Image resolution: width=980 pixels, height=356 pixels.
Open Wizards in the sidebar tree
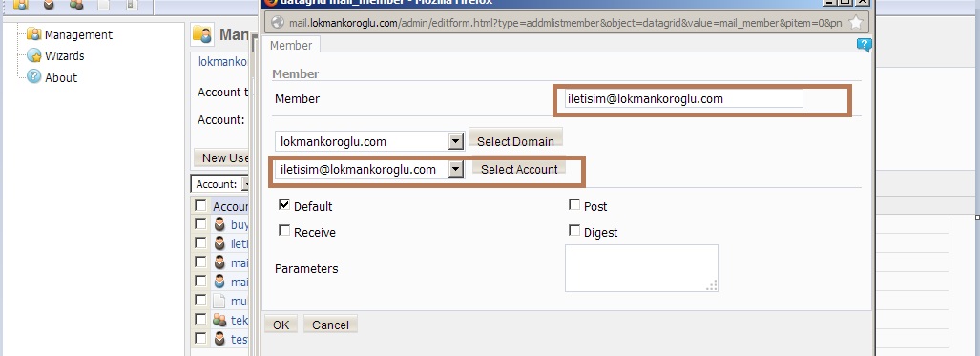64,55
